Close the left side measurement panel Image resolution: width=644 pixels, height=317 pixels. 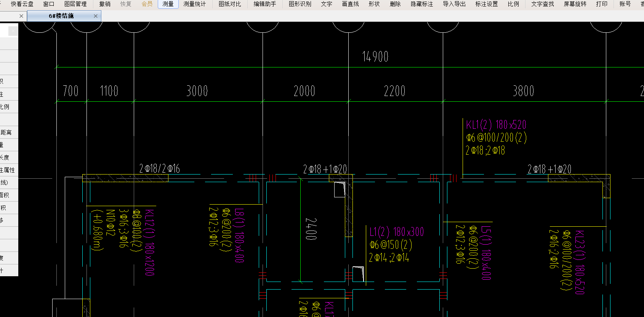13,31
